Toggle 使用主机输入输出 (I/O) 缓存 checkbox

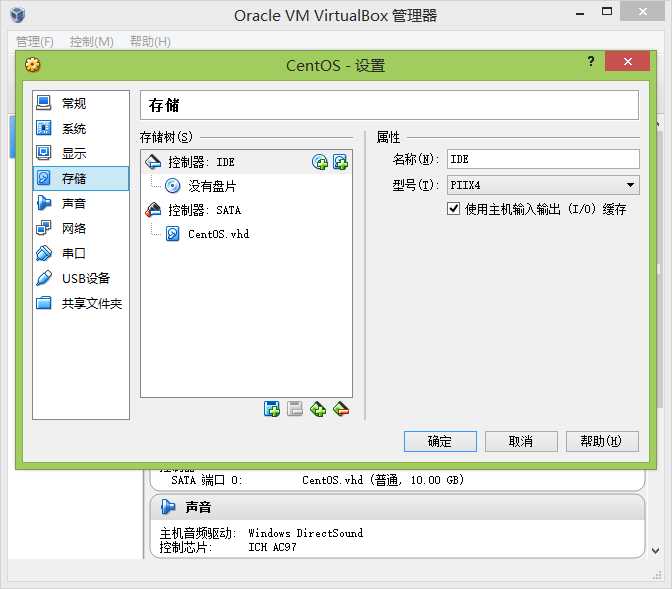click(453, 209)
